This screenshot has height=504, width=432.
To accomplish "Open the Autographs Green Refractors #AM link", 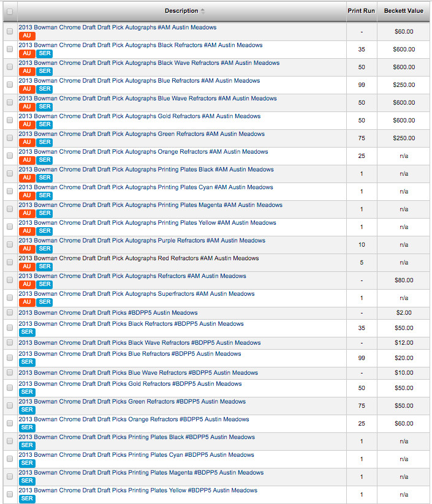I will point(142,134).
